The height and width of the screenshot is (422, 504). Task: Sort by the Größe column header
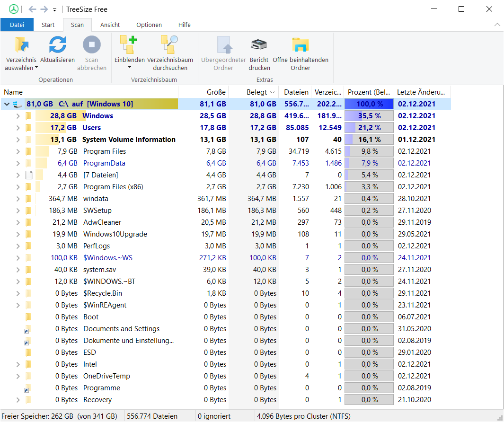pyautogui.click(x=203, y=92)
